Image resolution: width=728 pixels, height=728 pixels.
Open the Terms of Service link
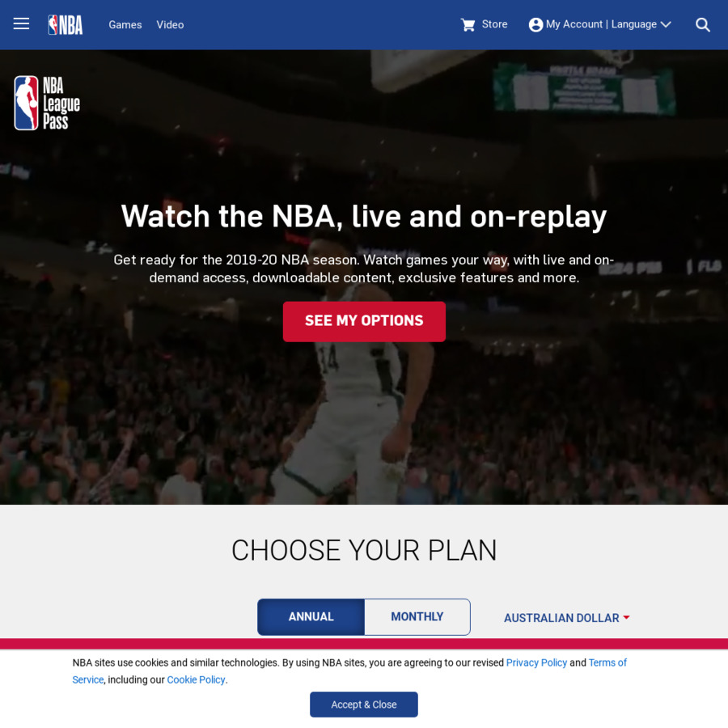[607, 662]
